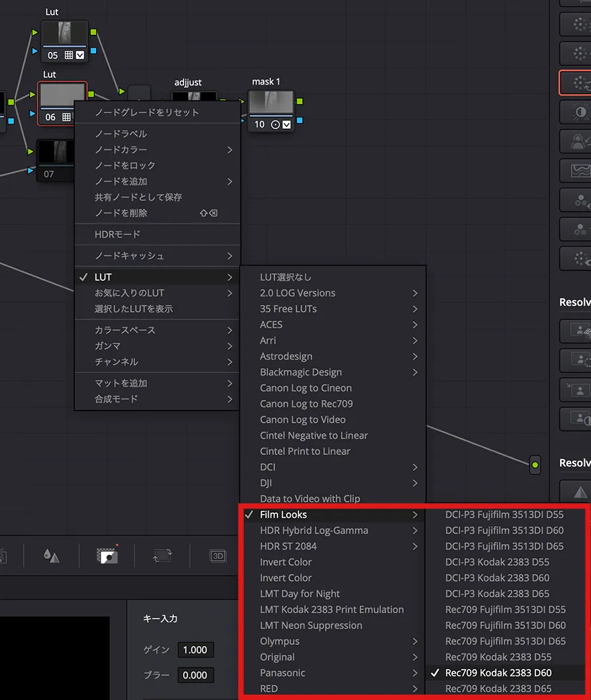Select the red-highlighted effect in the library

click(x=575, y=83)
